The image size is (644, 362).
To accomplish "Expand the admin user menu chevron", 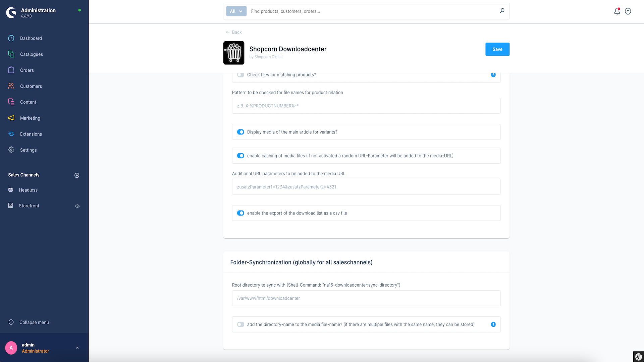I will click(x=77, y=348).
